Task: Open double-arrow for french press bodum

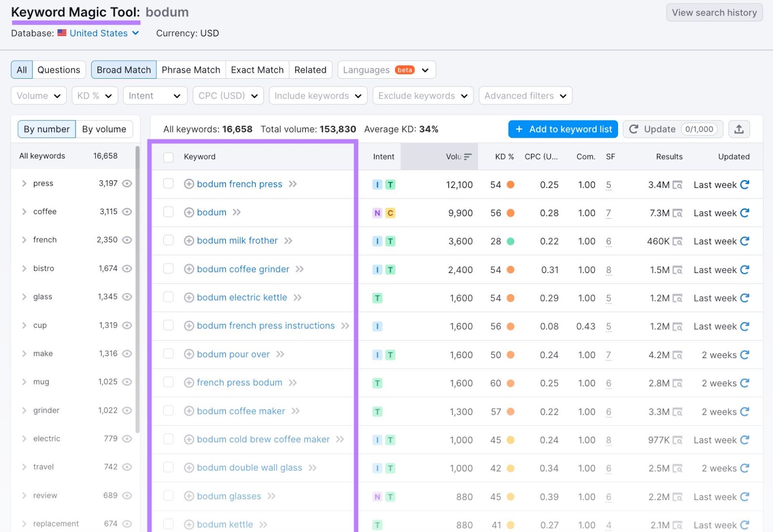Action: tap(293, 383)
